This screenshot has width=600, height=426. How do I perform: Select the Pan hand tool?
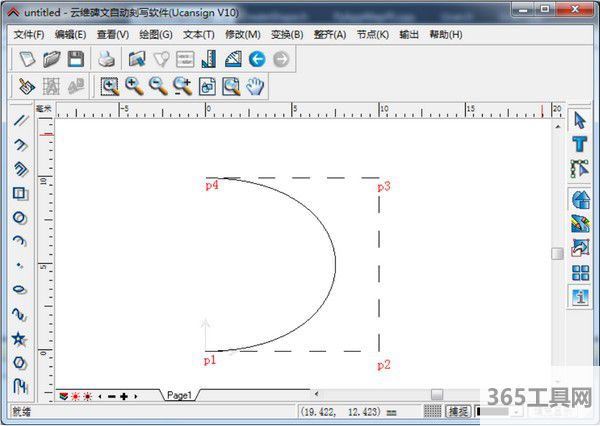point(255,87)
